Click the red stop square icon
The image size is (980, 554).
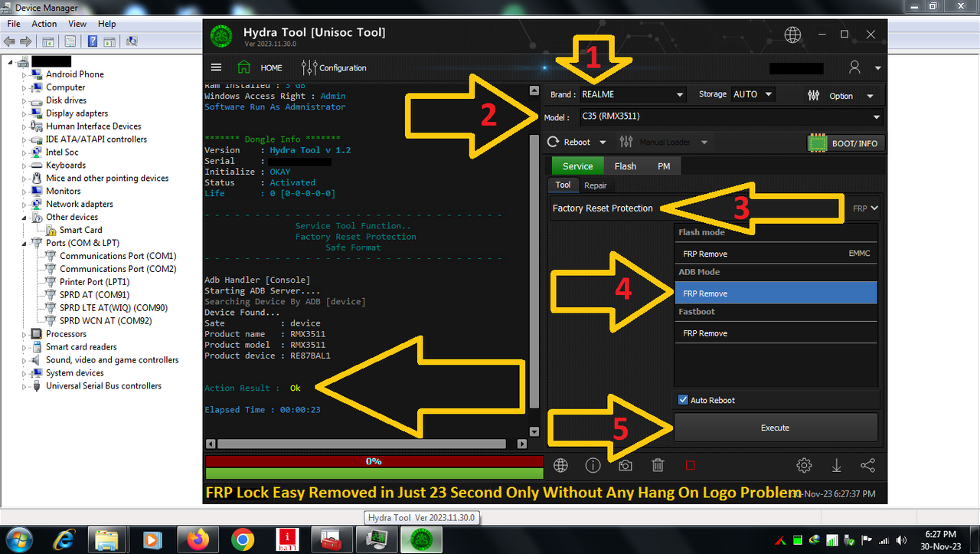click(x=690, y=465)
